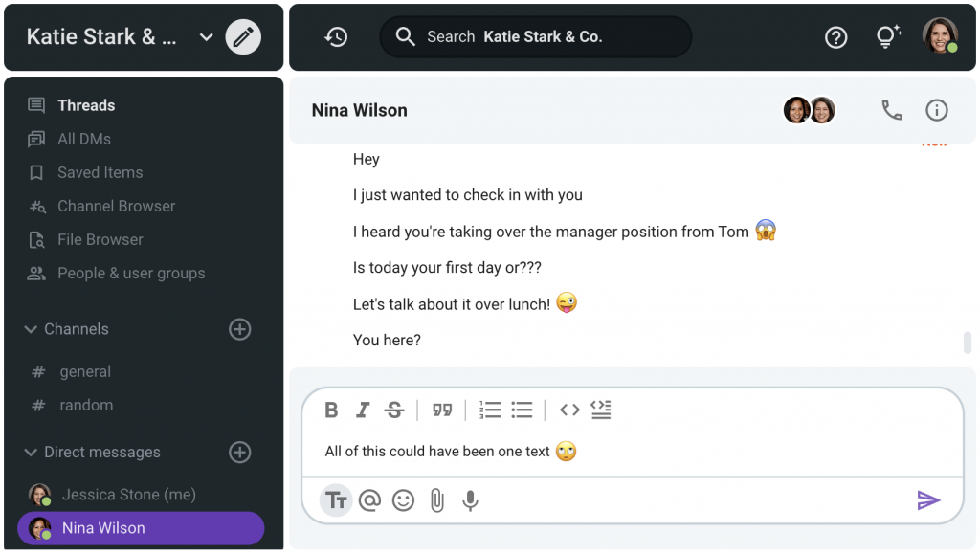980x554 pixels.
Task: Record audio with the microphone icon
Action: click(470, 500)
